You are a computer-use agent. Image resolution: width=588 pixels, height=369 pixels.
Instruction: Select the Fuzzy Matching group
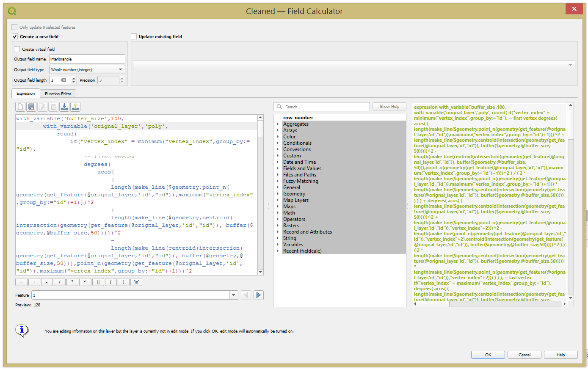pos(301,181)
